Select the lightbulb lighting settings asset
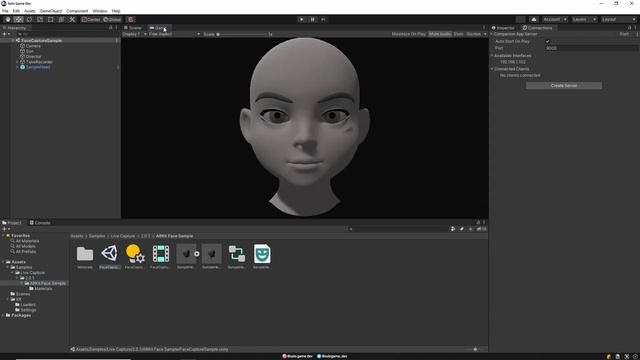640x360 pixels. 135,253
